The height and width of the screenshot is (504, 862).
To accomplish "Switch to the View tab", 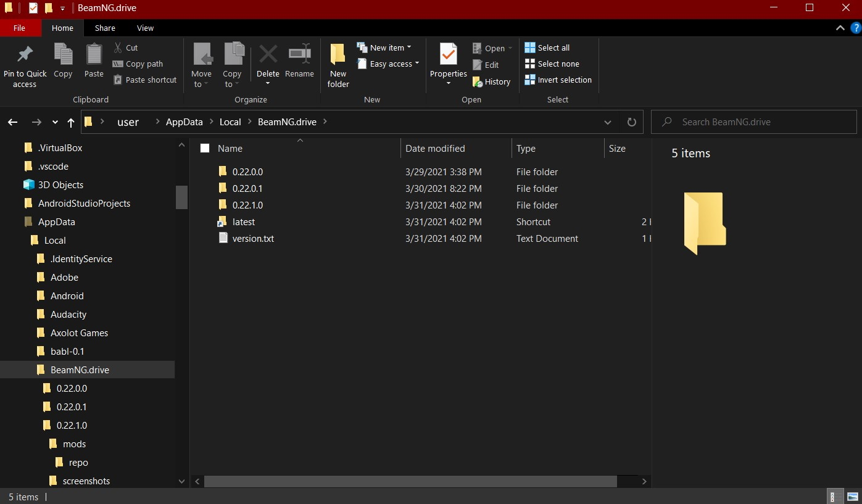I will (x=145, y=28).
